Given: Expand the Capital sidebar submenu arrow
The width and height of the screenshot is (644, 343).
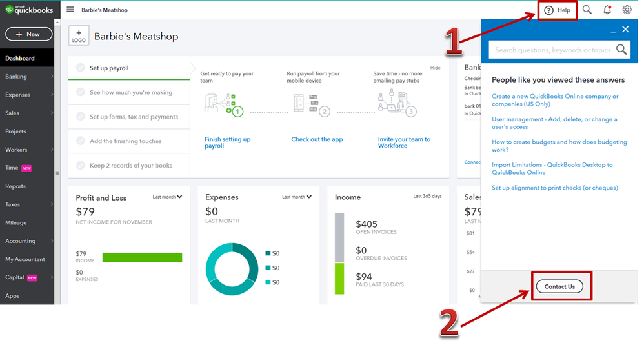Looking at the screenshot, I should coord(52,277).
